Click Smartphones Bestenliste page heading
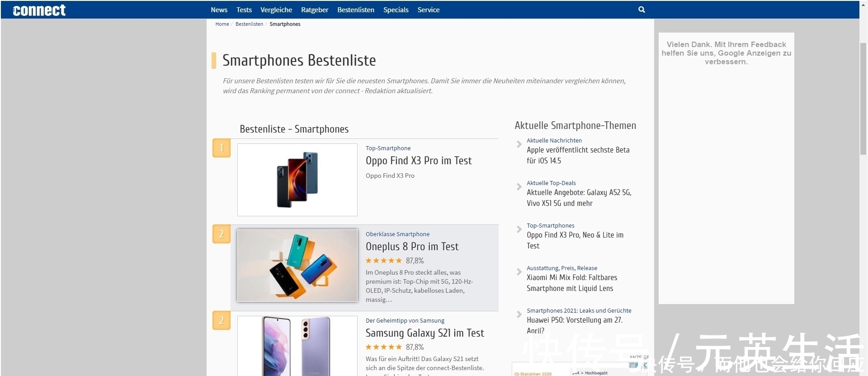This screenshot has height=376, width=868. 299,60
